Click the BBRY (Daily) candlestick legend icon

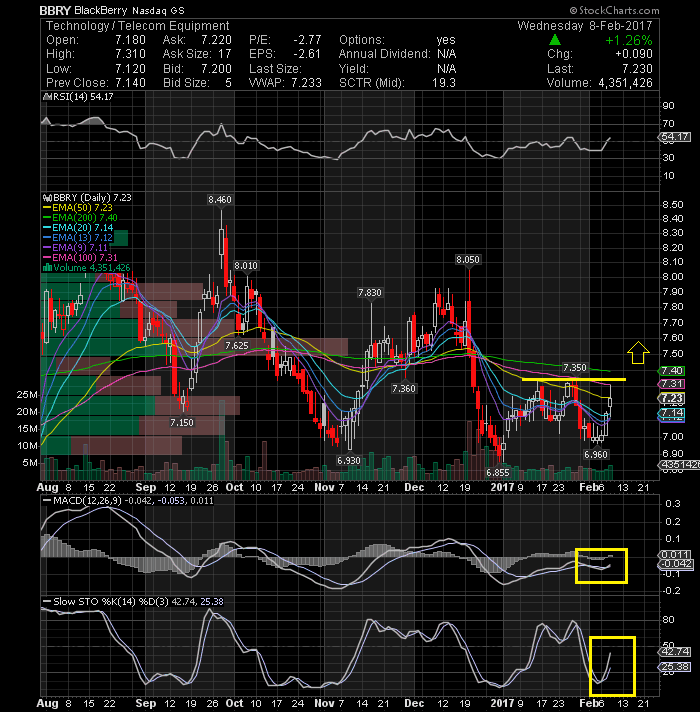[47, 198]
